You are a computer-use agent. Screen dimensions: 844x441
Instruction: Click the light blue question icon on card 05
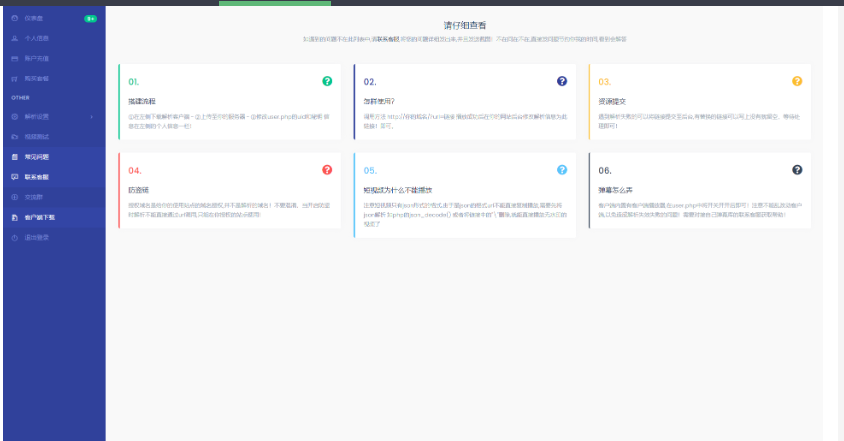(562, 170)
